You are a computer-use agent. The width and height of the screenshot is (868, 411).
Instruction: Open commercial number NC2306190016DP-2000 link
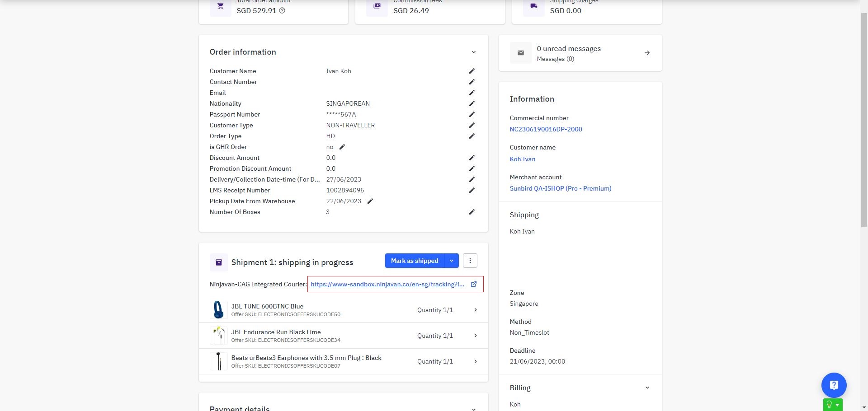point(546,129)
